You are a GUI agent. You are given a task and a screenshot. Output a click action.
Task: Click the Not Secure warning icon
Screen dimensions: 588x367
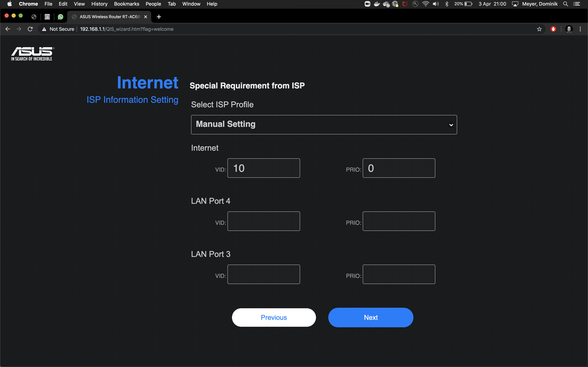(x=44, y=29)
